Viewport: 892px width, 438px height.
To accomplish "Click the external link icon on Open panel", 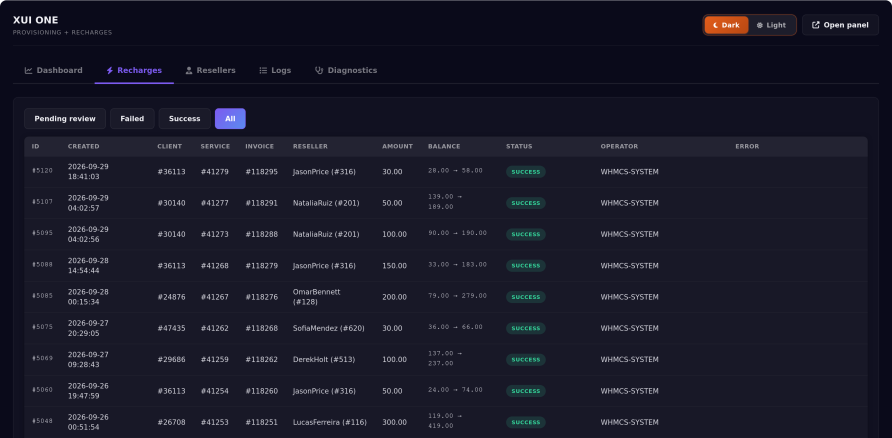I will click(x=816, y=25).
